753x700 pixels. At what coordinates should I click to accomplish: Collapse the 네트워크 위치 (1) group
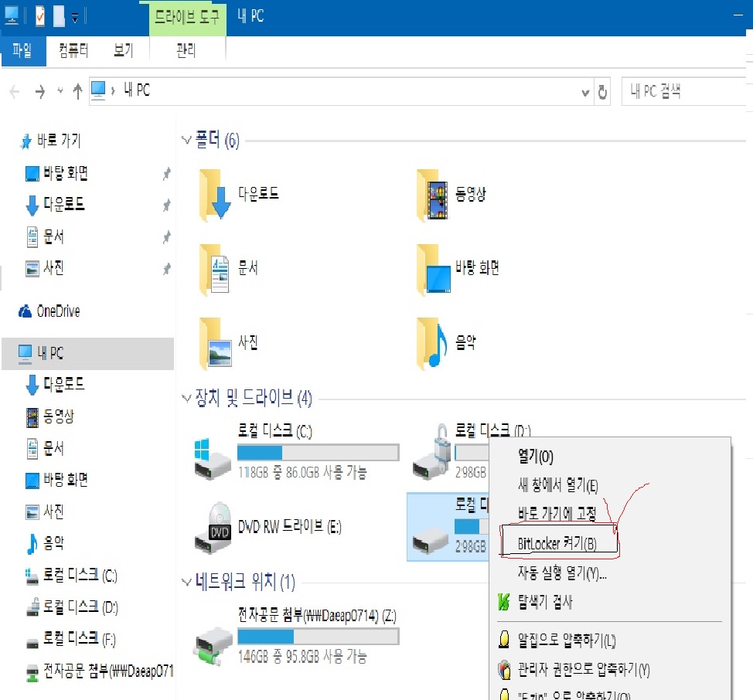186,582
